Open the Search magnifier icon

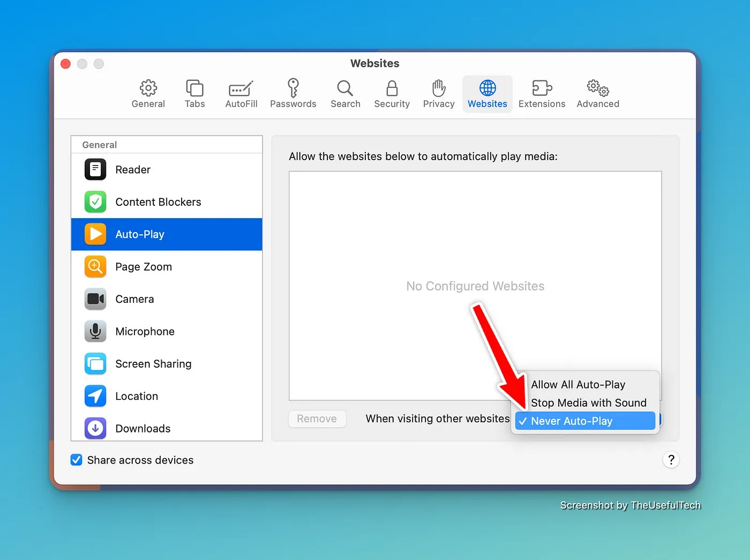[x=345, y=88]
